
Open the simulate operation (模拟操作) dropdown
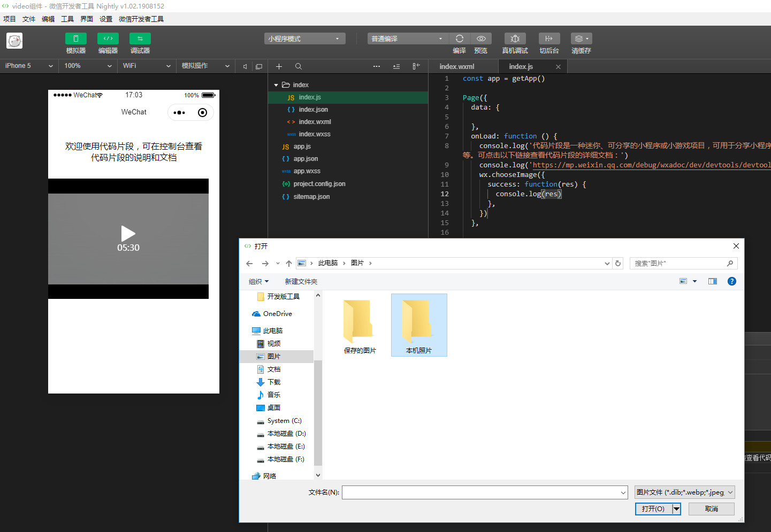[x=205, y=66]
